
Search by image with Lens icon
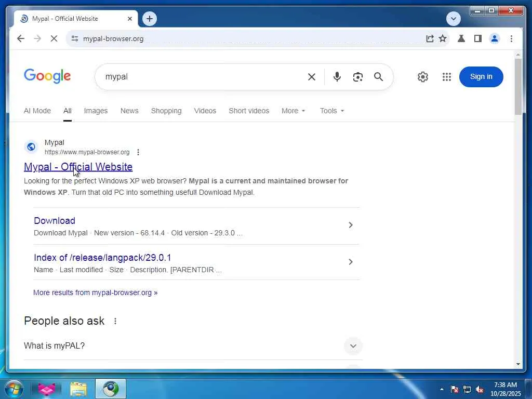point(357,77)
